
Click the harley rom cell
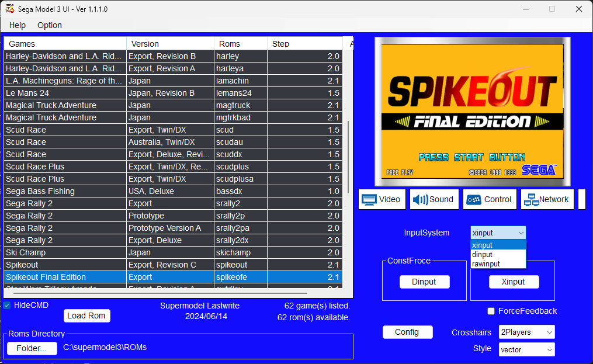(241, 56)
